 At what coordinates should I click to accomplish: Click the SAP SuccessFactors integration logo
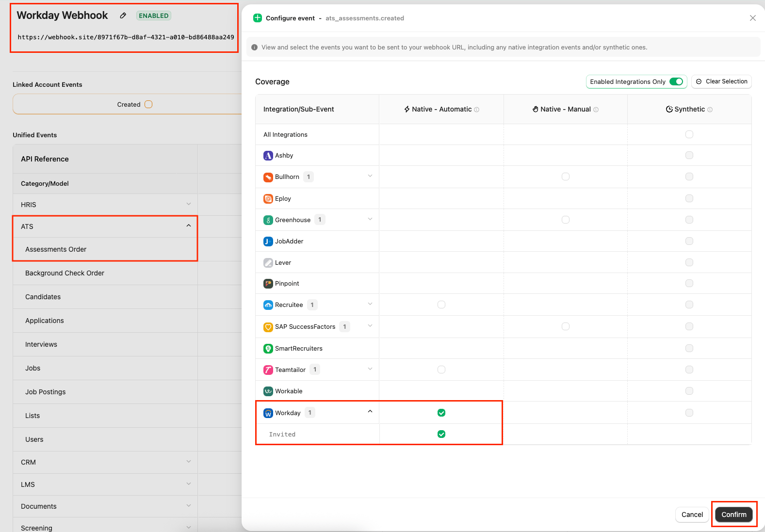268,327
